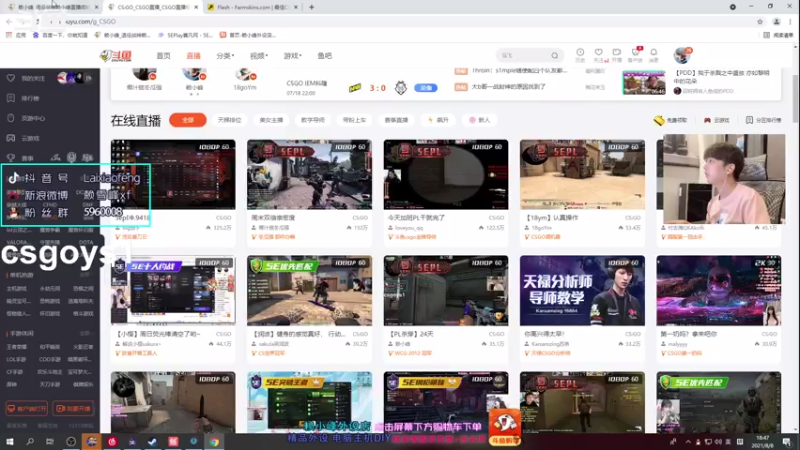The image size is (800, 450).
Task: Open 赛事 trophy in the left sidebar
Action: pos(20,158)
